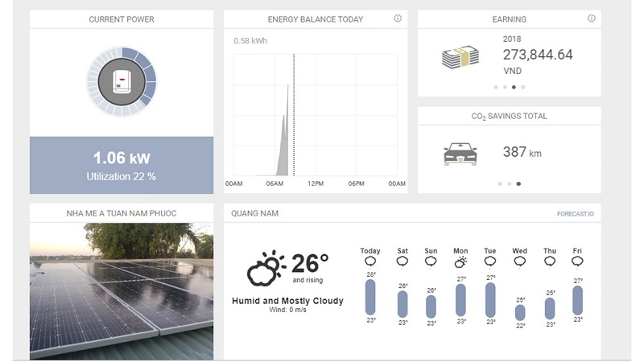This screenshot has height=362, width=644.
Task: Select the first CO2 Savings page dot
Action: point(499,183)
